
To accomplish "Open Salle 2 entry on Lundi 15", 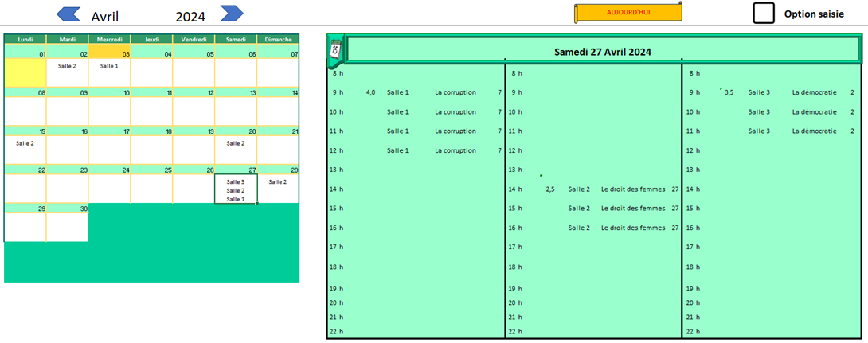I will pos(25,143).
